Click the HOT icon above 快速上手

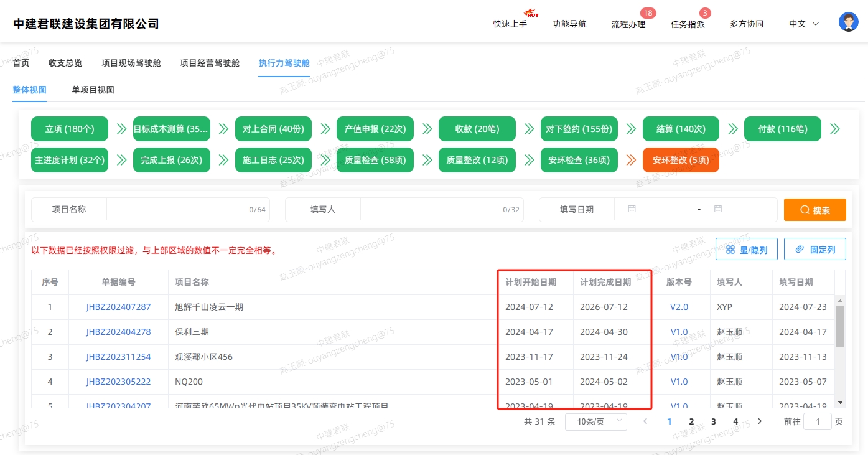(x=531, y=12)
